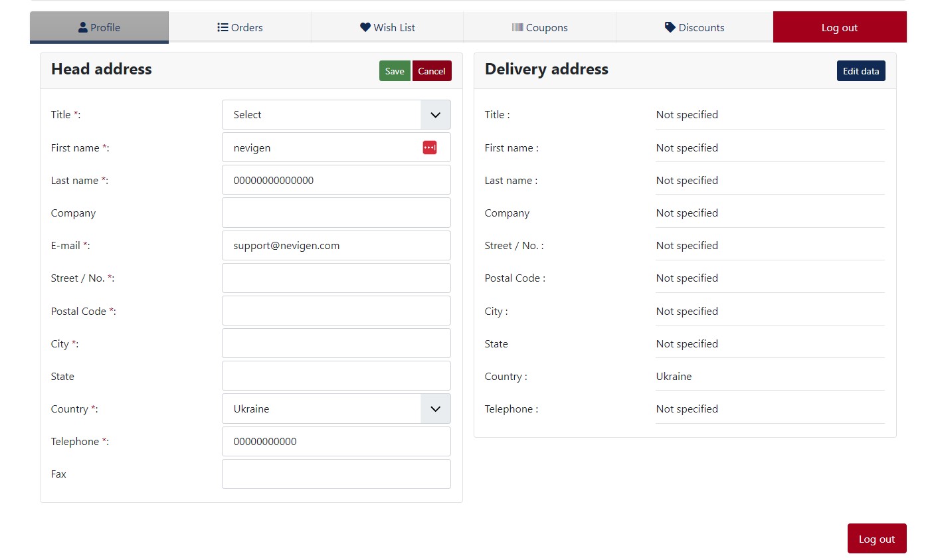Click into the Postal Code field
This screenshot has height=560, width=934.
[336, 311]
